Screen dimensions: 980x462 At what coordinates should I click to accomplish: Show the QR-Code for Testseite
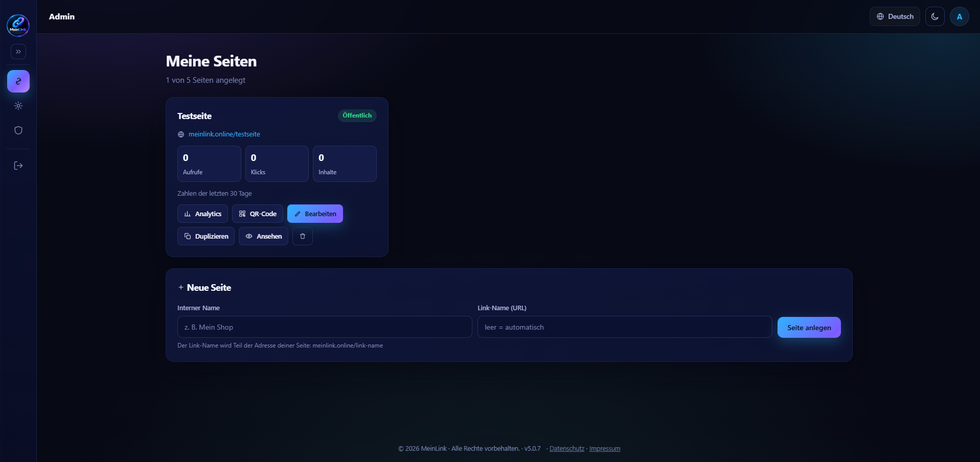pyautogui.click(x=258, y=214)
